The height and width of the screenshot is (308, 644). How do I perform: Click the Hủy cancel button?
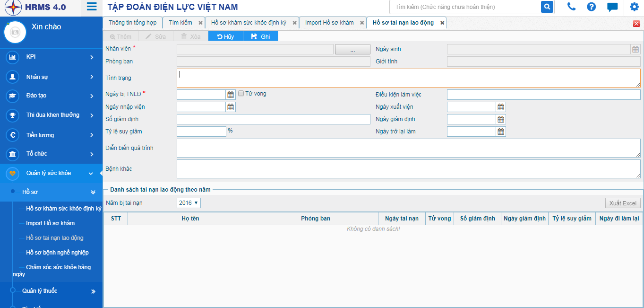tap(225, 36)
